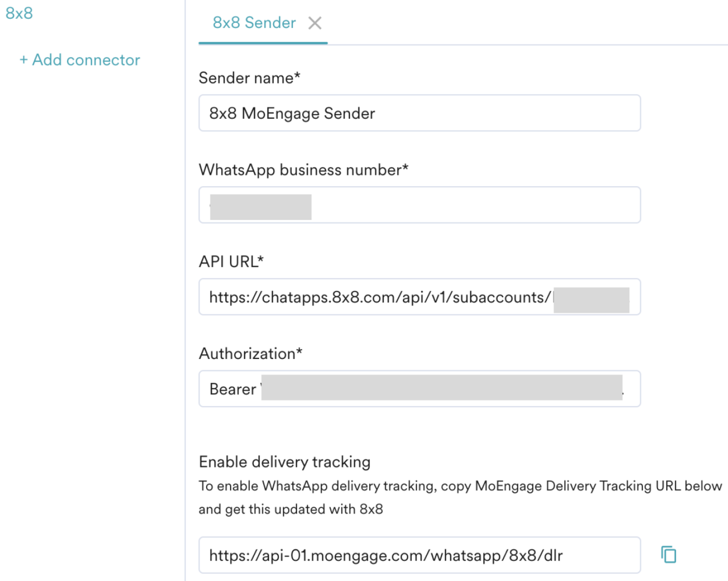Click into WhatsApp business number field
Image resolution: width=728 pixels, height=581 pixels.
[473, 205]
